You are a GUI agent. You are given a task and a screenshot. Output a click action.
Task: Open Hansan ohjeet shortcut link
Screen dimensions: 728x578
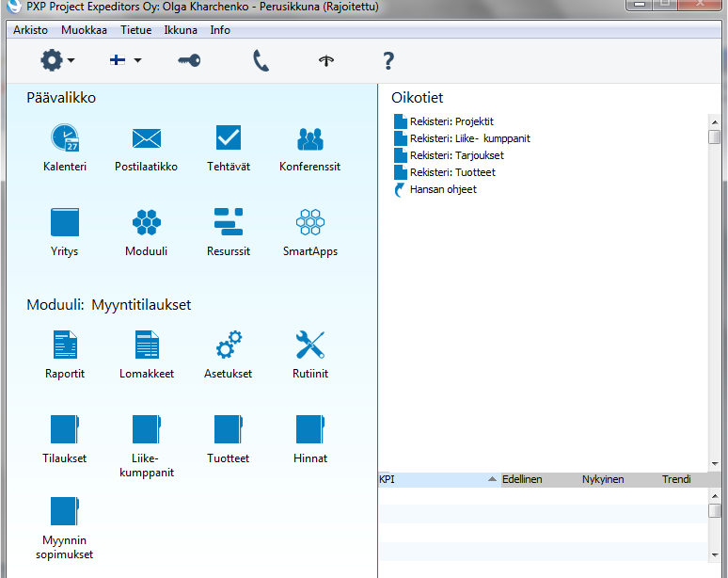point(435,189)
